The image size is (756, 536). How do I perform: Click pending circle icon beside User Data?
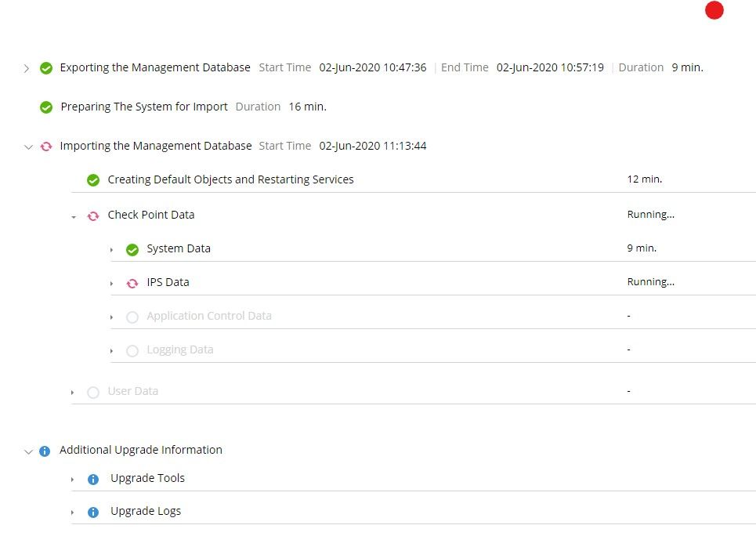[93, 393]
